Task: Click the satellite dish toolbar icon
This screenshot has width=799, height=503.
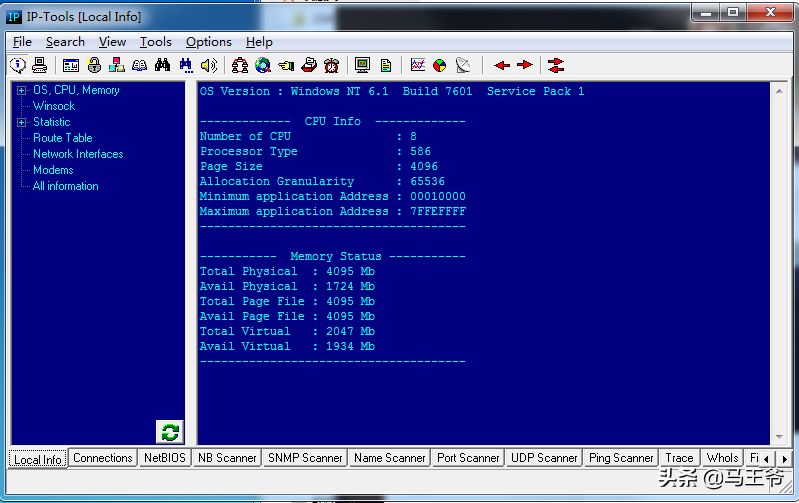Action: click(463, 65)
